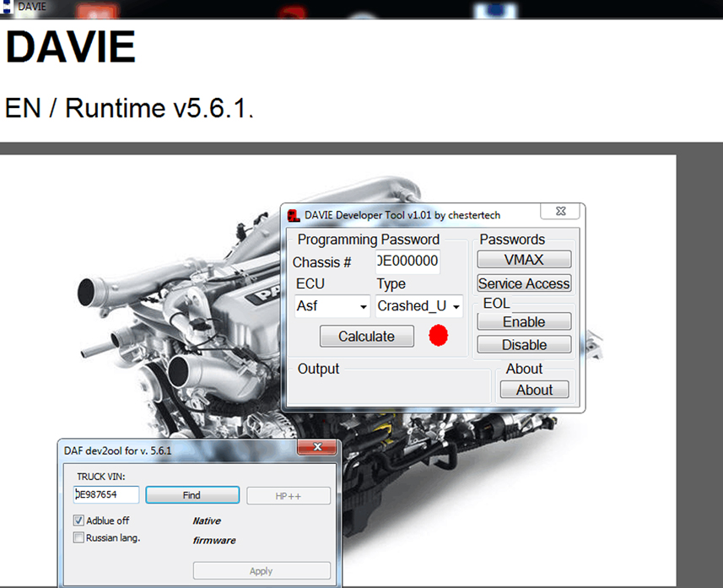Click the EOL Disable button
This screenshot has height=588, width=723.
[524, 344]
